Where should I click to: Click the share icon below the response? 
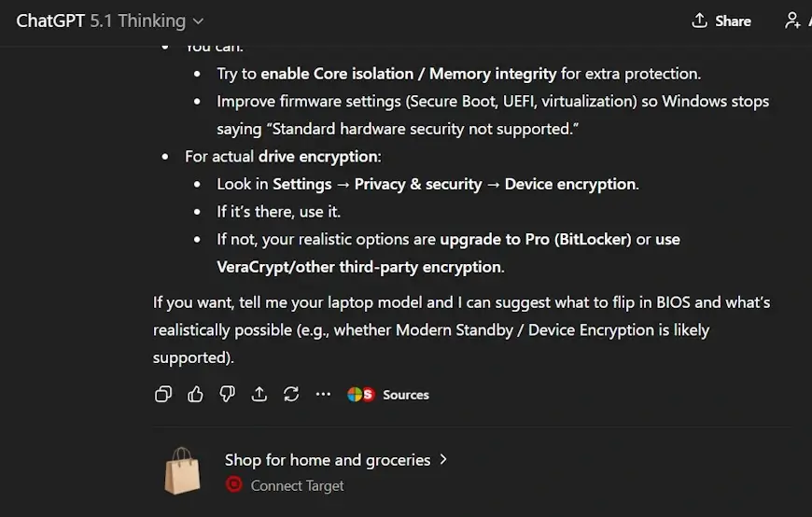click(259, 395)
